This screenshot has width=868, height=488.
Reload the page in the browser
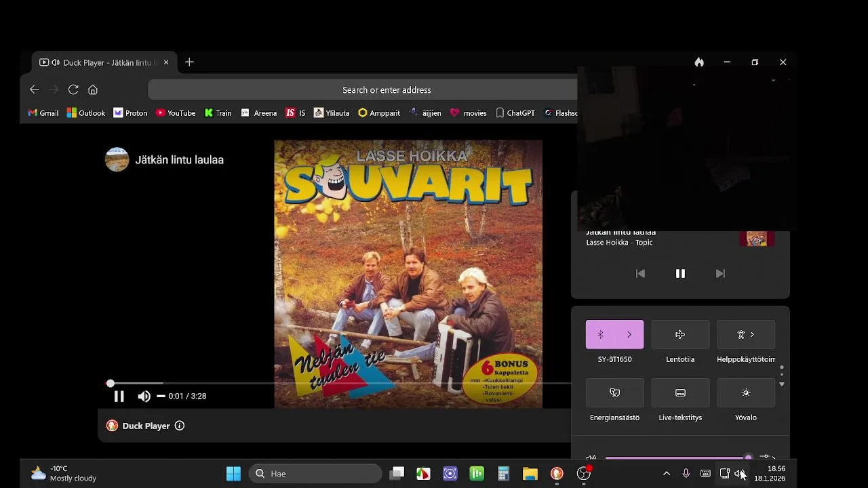[x=73, y=89]
